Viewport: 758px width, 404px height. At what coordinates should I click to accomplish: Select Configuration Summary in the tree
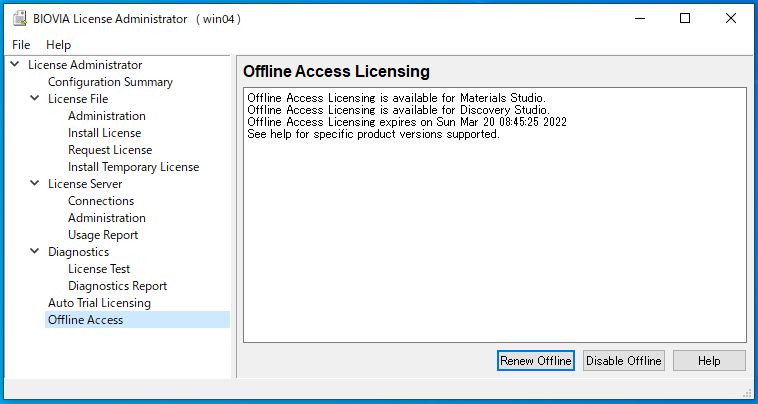click(x=110, y=82)
